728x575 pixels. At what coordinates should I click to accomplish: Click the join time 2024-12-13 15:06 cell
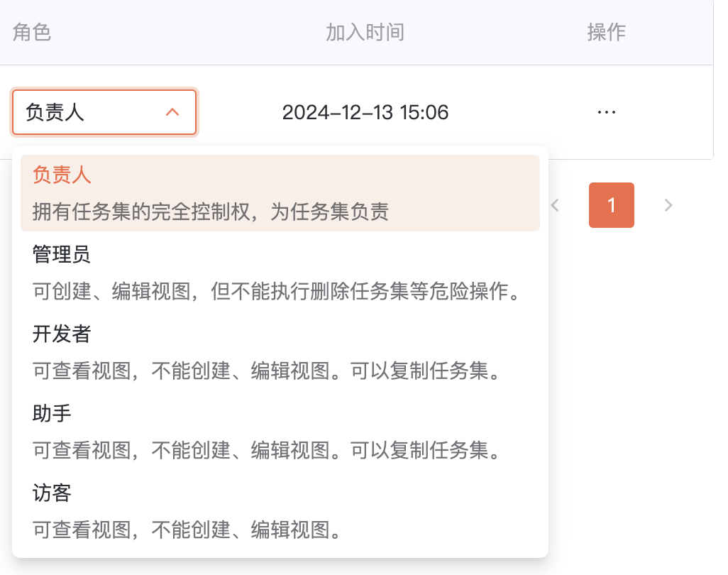click(x=365, y=112)
